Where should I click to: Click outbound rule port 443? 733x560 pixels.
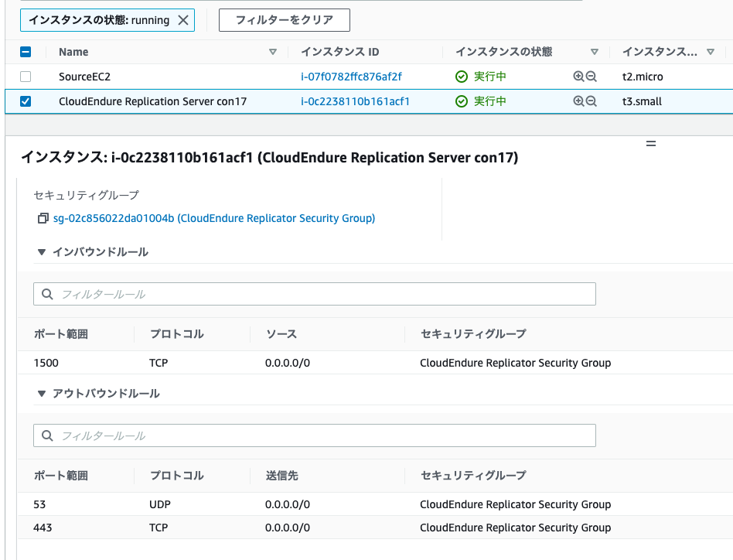[x=43, y=528]
